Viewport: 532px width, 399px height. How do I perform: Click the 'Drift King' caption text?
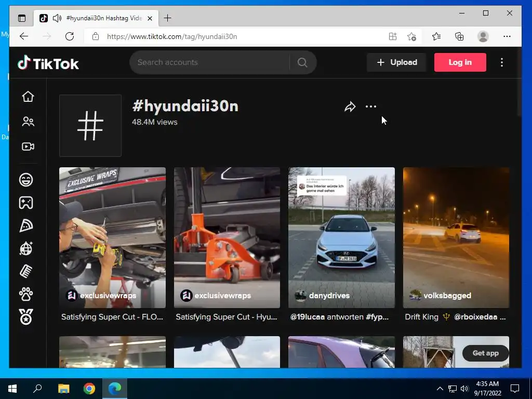[x=421, y=317]
